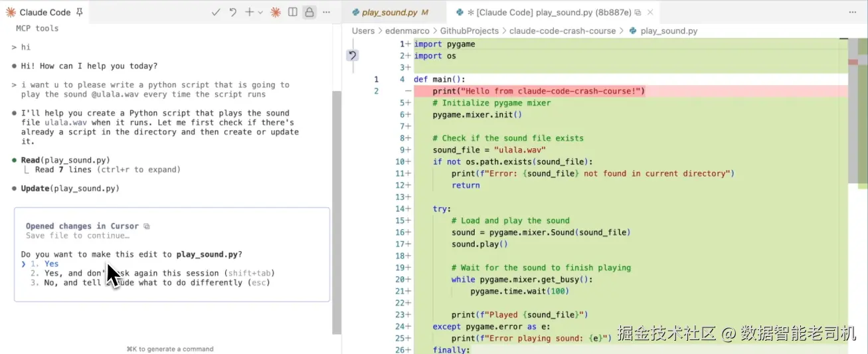The image size is (868, 354).
Task: Click the "> hi" user message
Action: pos(21,47)
